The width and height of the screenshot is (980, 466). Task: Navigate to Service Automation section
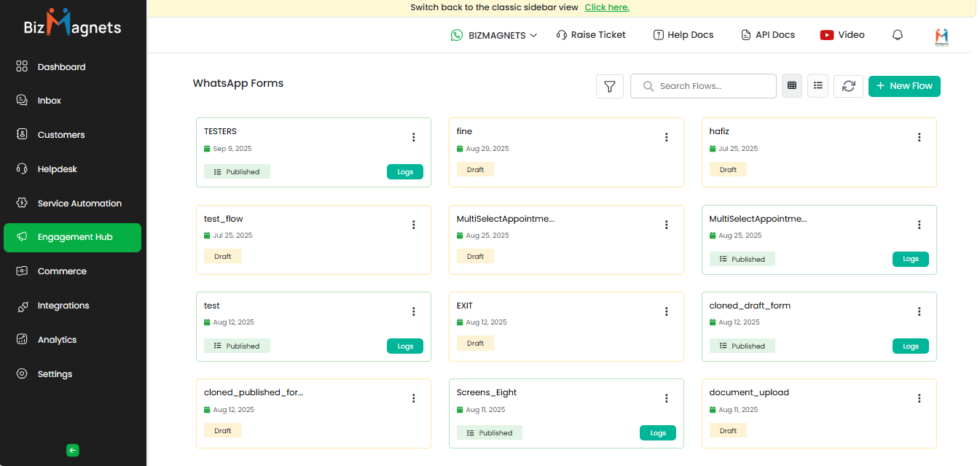[79, 203]
